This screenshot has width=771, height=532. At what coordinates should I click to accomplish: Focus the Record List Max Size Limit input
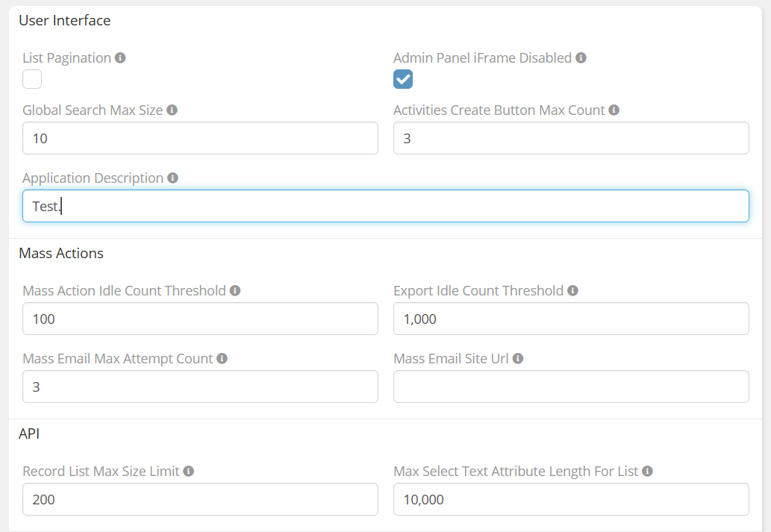pyautogui.click(x=200, y=499)
